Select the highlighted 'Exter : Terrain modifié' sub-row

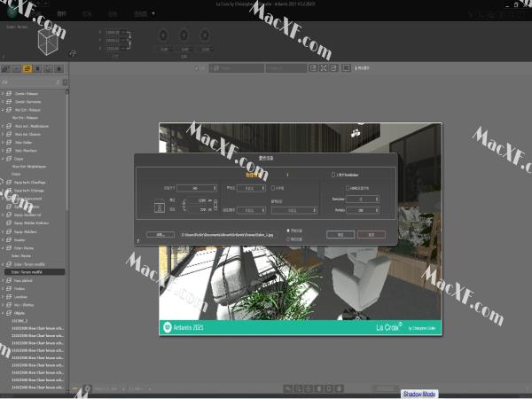[x=35, y=272]
